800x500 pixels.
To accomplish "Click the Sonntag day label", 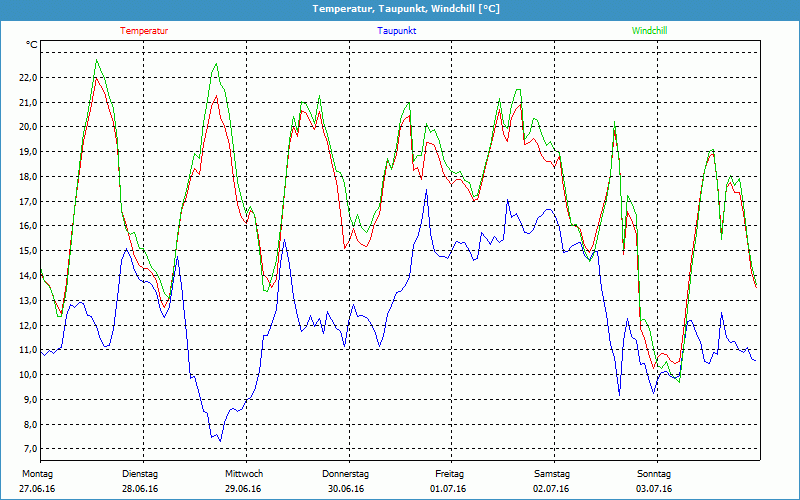I will pos(654,474).
